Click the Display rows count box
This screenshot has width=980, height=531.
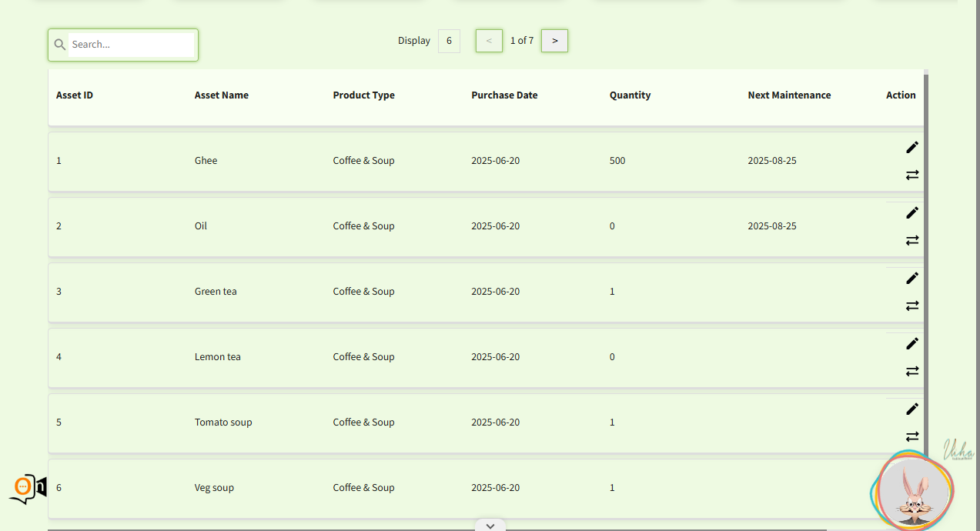tap(449, 41)
